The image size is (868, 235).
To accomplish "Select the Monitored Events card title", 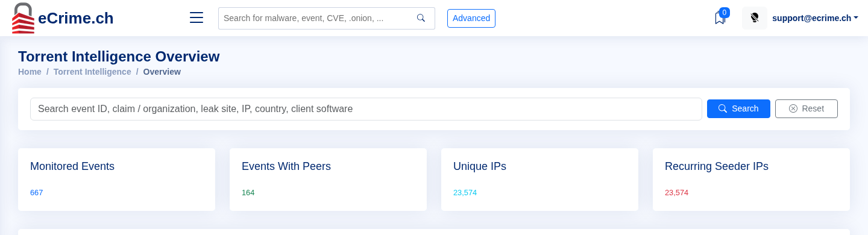I will pyautogui.click(x=72, y=166).
